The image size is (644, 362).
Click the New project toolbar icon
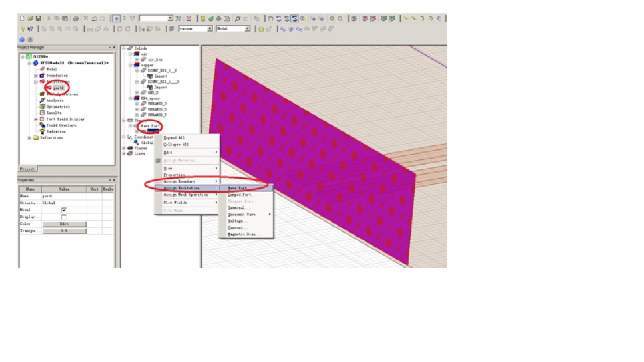(22, 18)
